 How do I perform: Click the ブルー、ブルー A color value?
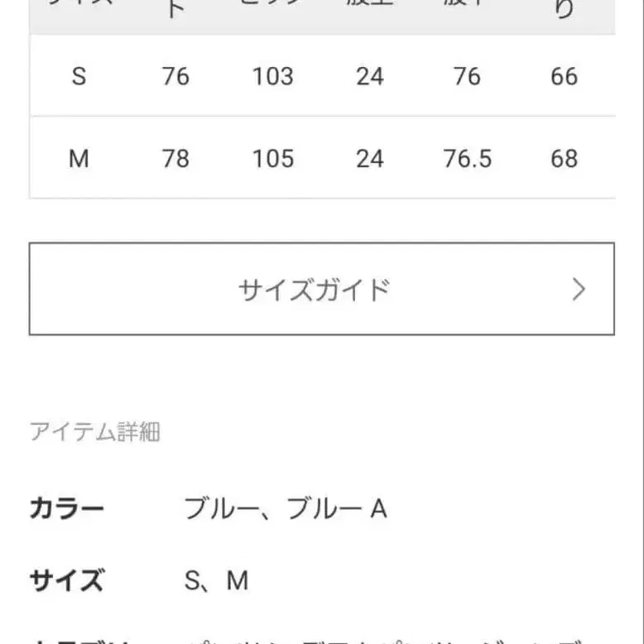[x=286, y=508]
